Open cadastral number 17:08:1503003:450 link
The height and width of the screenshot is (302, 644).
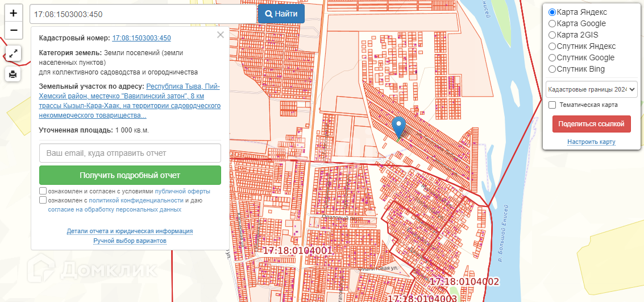click(x=142, y=38)
